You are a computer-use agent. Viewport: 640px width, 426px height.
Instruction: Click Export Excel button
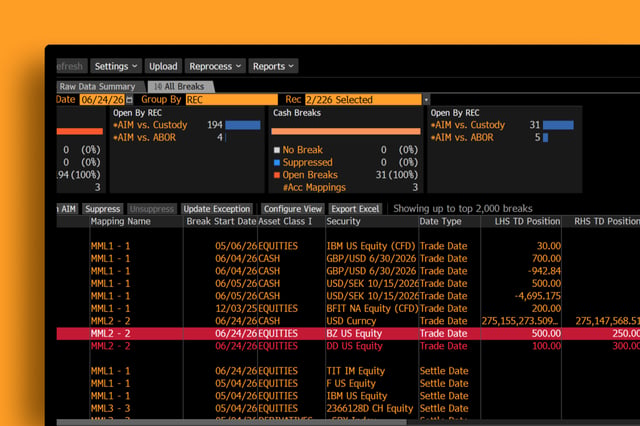tap(355, 209)
